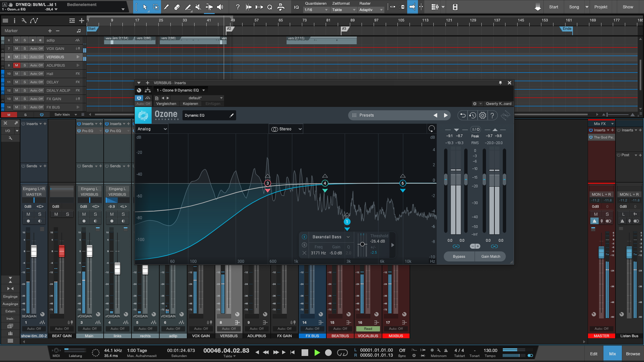Switch to the Mix view
The width and height of the screenshot is (644, 362).
(x=612, y=354)
